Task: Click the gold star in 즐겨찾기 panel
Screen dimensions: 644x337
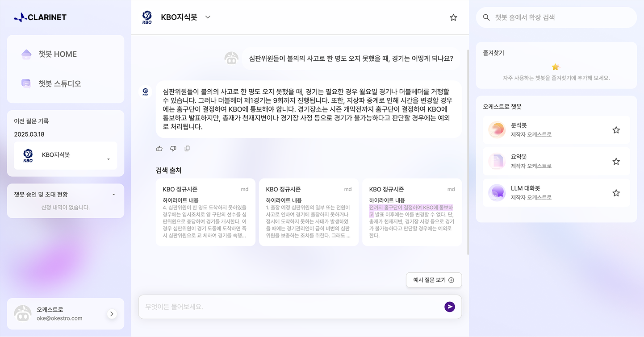Action: point(556,67)
